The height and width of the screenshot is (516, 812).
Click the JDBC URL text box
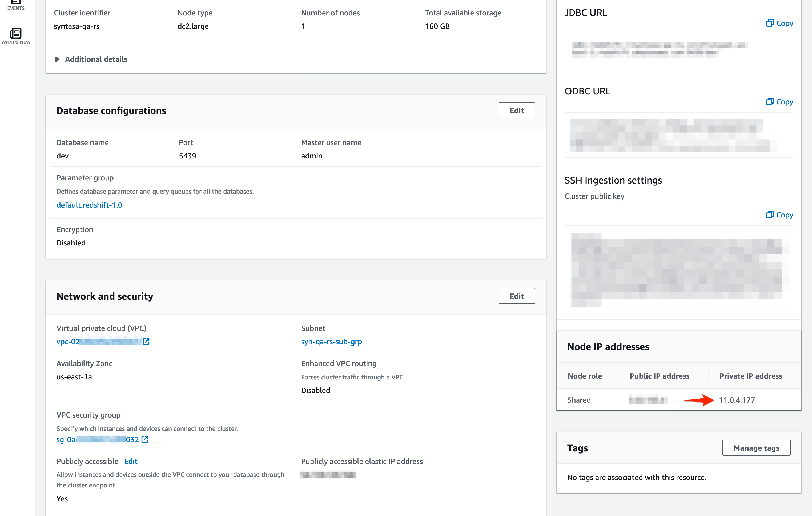tap(678, 49)
